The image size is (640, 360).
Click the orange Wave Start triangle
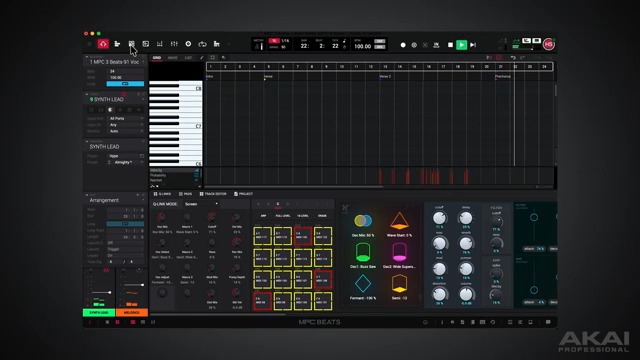[x=400, y=221]
